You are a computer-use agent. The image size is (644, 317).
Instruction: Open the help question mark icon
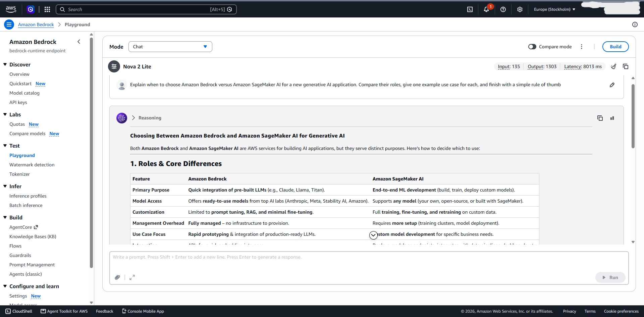(x=503, y=9)
